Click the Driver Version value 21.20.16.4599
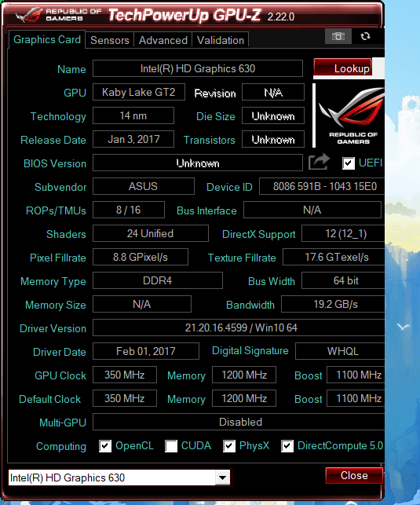This screenshot has width=420, height=505. click(x=239, y=328)
